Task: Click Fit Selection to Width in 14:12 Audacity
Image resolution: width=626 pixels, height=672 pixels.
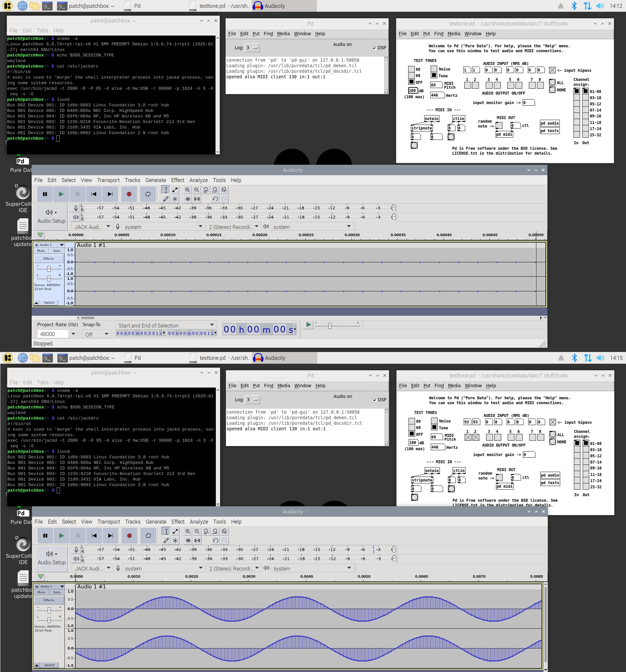Action: click(x=206, y=190)
